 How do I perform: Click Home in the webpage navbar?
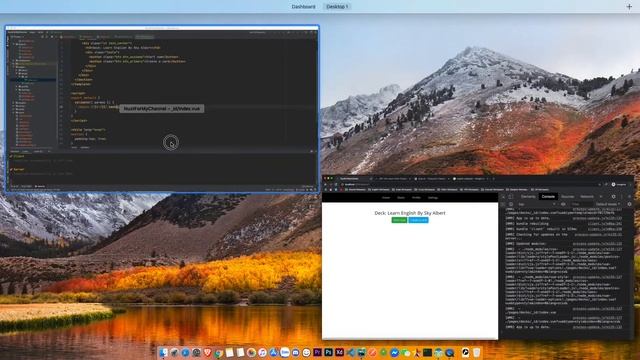386,198
